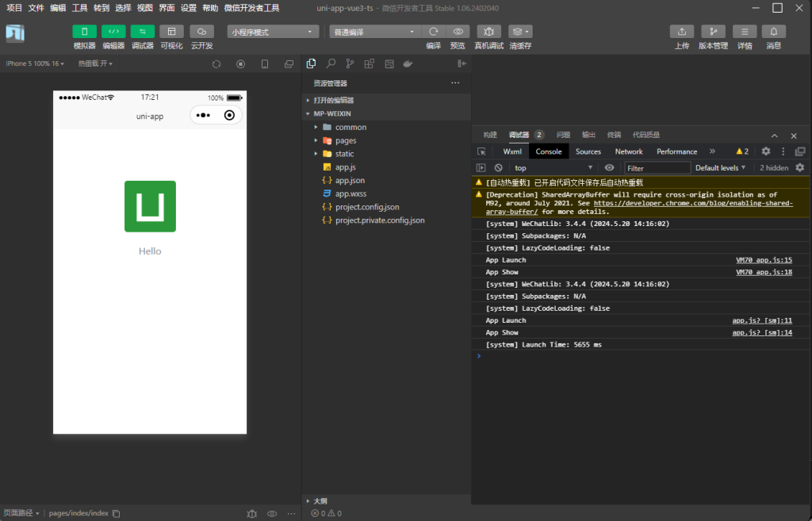The width and height of the screenshot is (812, 521).
Task: Toggle the editor (编辑器) panel button
Action: click(113, 32)
